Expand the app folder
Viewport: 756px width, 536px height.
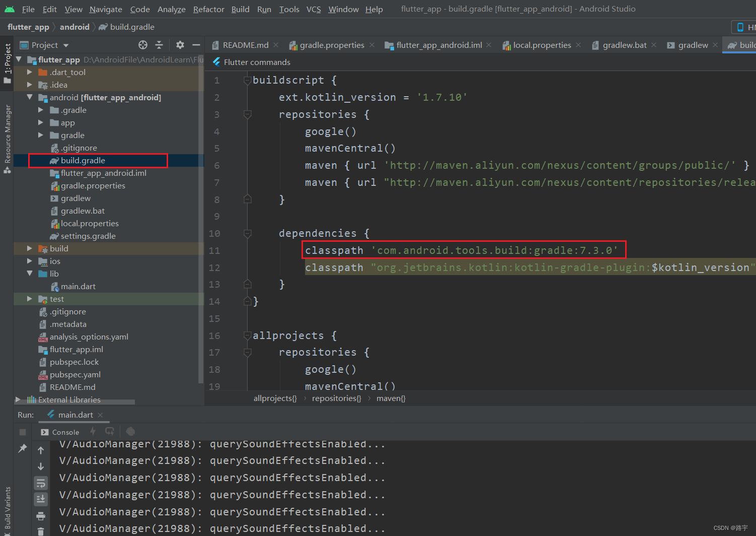tap(41, 122)
